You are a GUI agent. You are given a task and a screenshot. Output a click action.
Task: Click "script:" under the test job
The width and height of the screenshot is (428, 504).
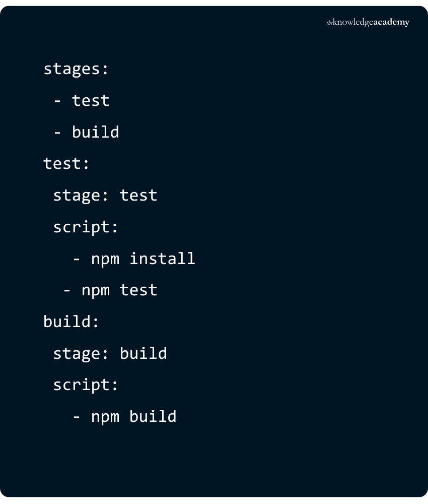[x=86, y=227]
